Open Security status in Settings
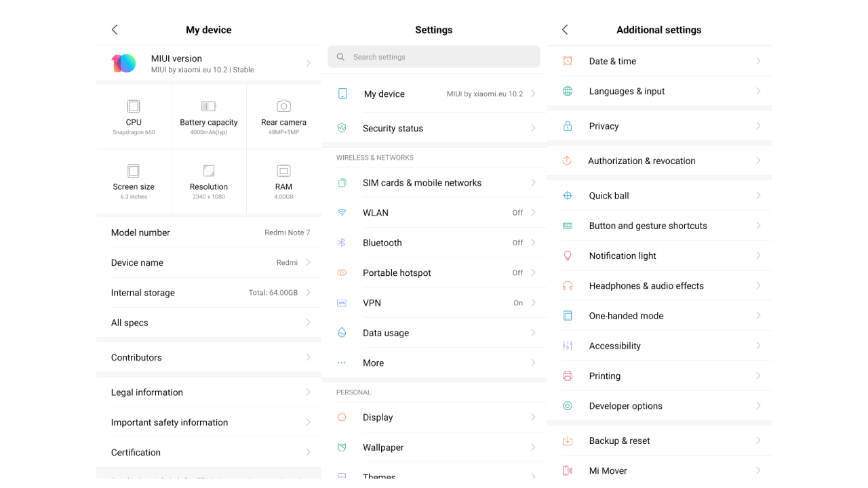868x488 pixels. click(434, 128)
